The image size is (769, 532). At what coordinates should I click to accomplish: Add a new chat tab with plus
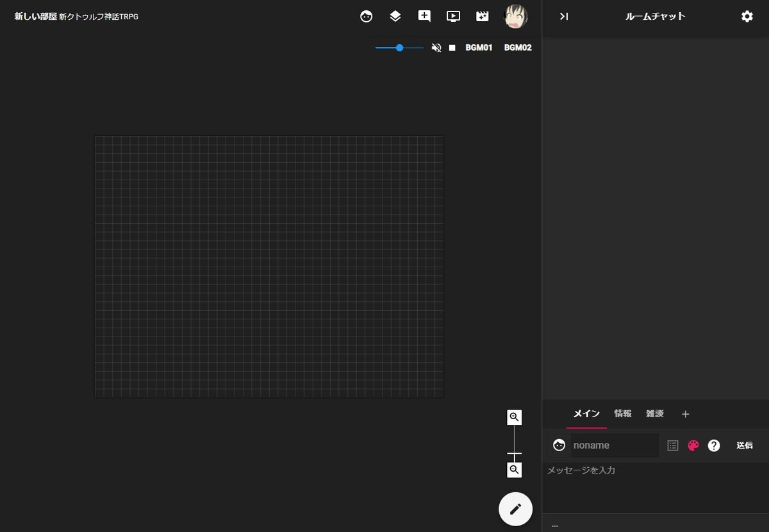(x=685, y=414)
